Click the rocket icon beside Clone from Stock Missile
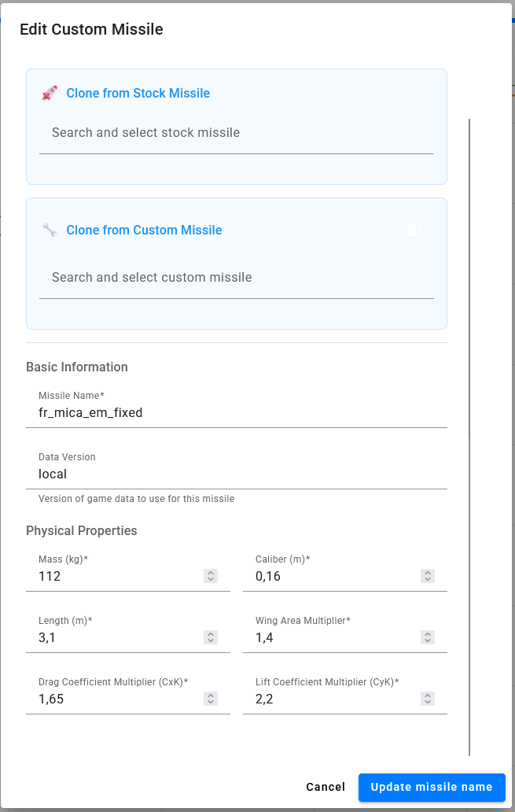Screen dimensions: 515x812 [50, 93]
